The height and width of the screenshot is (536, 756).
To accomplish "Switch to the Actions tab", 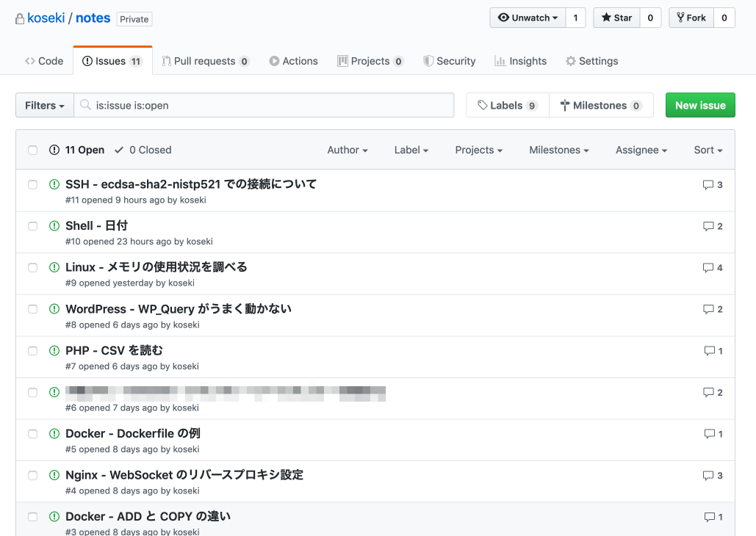I will pyautogui.click(x=294, y=61).
